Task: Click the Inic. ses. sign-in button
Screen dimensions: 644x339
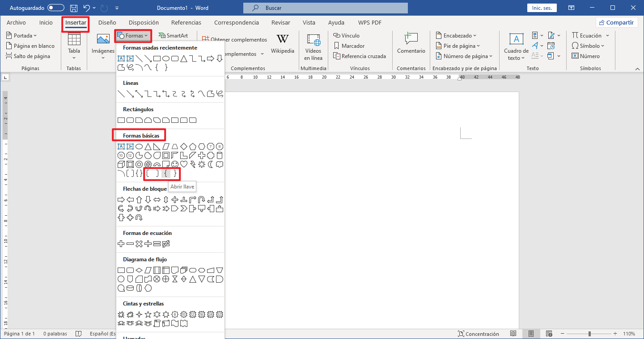Action: pos(542,8)
